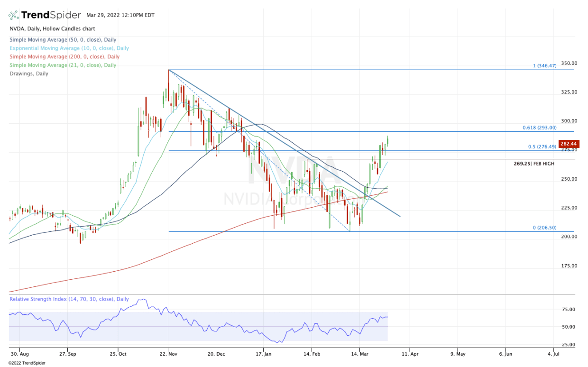Screen dimensions: 588x367
Task: Click the 250.00 price axis label
Action: (569, 179)
